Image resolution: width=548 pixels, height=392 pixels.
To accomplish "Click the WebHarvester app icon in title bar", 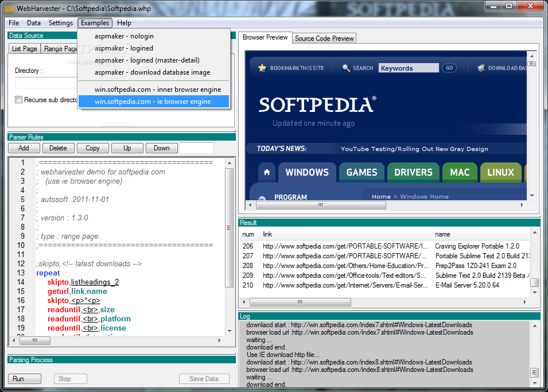I will [x=9, y=9].
